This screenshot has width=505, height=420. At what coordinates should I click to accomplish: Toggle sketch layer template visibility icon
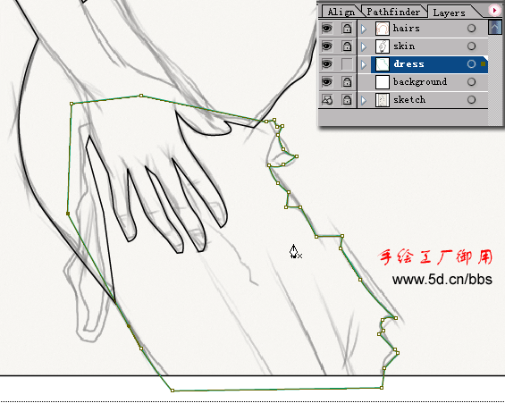pos(327,100)
